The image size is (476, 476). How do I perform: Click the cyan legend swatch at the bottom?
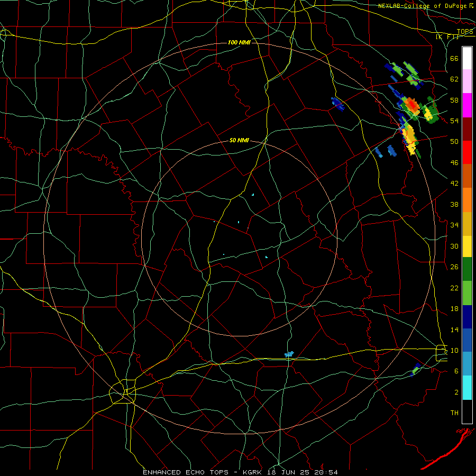tap(467, 388)
